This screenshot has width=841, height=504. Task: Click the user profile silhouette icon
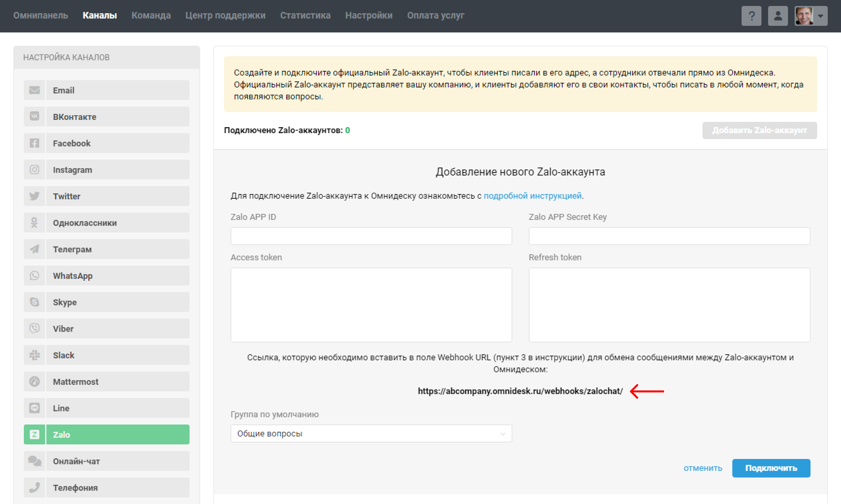[778, 16]
